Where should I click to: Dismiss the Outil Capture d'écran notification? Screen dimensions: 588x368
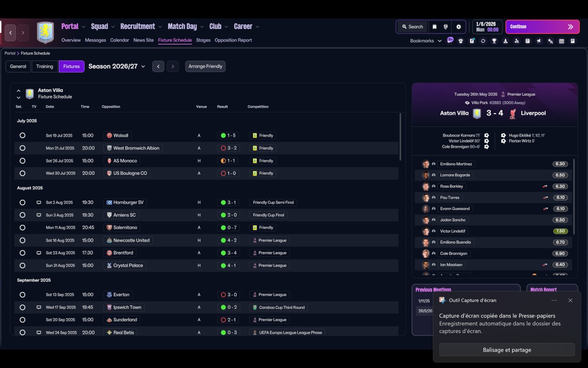coord(570,300)
